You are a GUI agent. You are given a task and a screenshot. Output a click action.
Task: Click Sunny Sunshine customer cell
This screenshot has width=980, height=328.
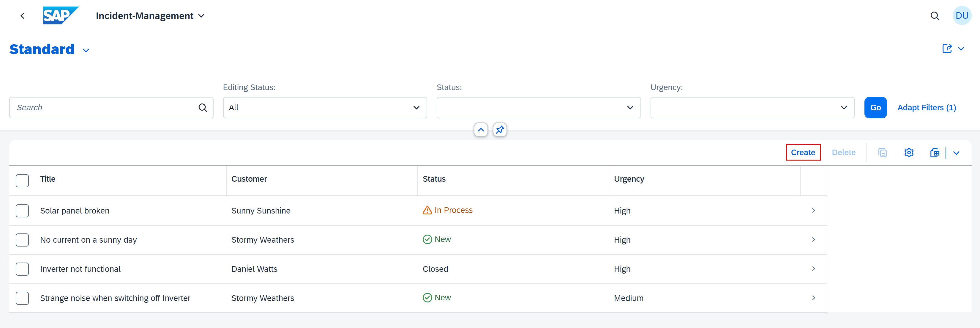(261, 211)
